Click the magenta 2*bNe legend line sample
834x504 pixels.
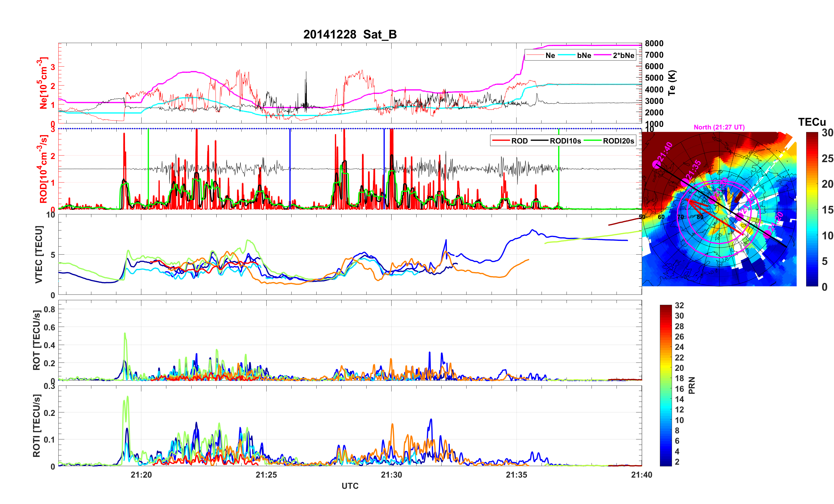(x=602, y=55)
